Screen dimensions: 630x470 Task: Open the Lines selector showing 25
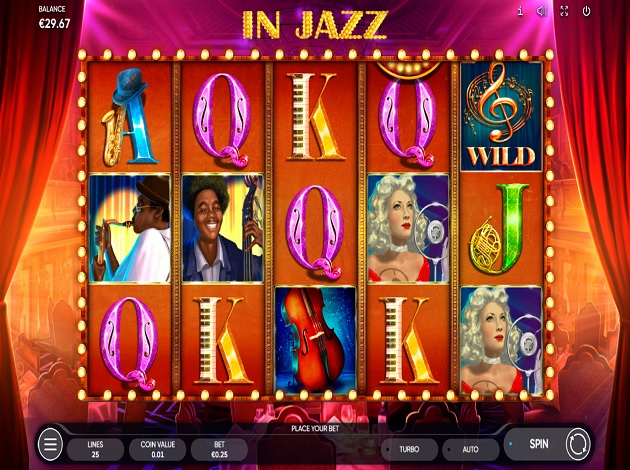click(95, 450)
